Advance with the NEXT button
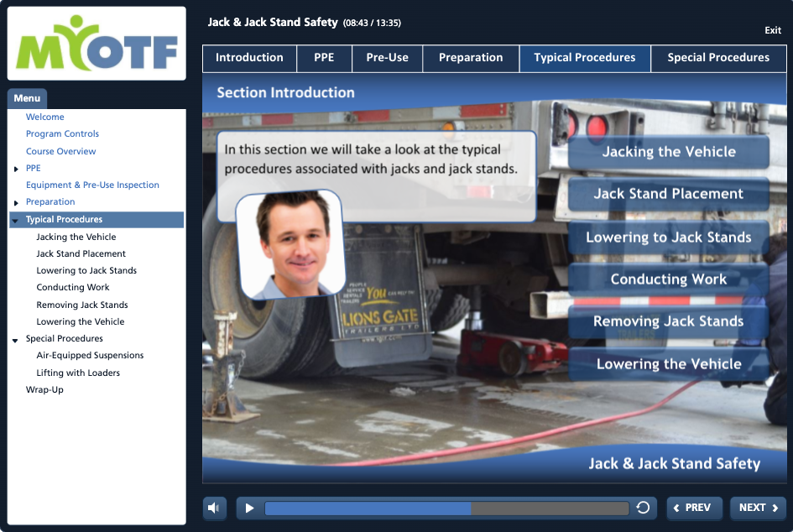This screenshot has height=532, width=793. (x=758, y=508)
